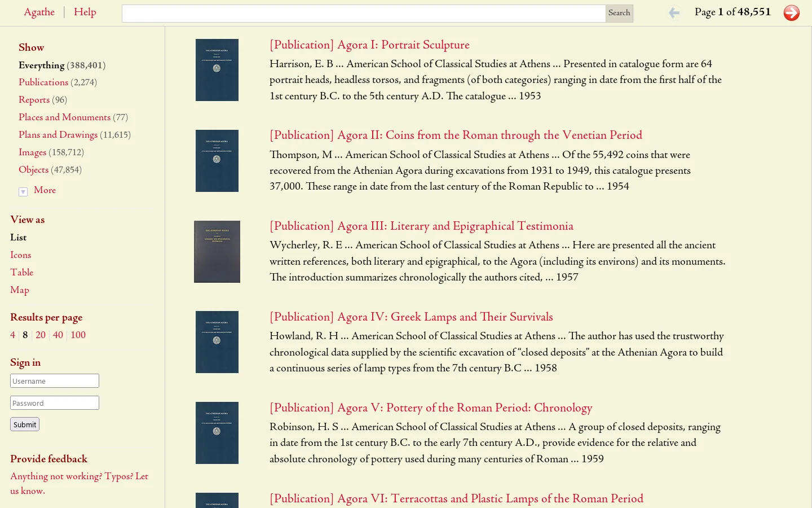Viewport: 812px width, 508px height.
Task: Click the Search button
Action: [619, 14]
